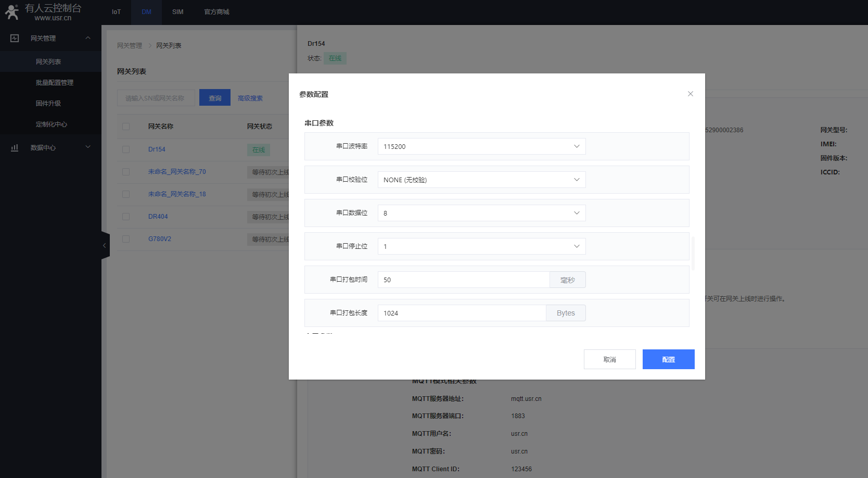
Task: Open the 官方商城 top tab
Action: (216, 12)
